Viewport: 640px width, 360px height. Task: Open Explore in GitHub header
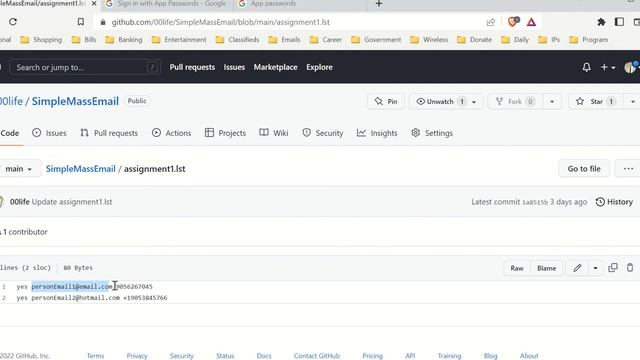320,67
